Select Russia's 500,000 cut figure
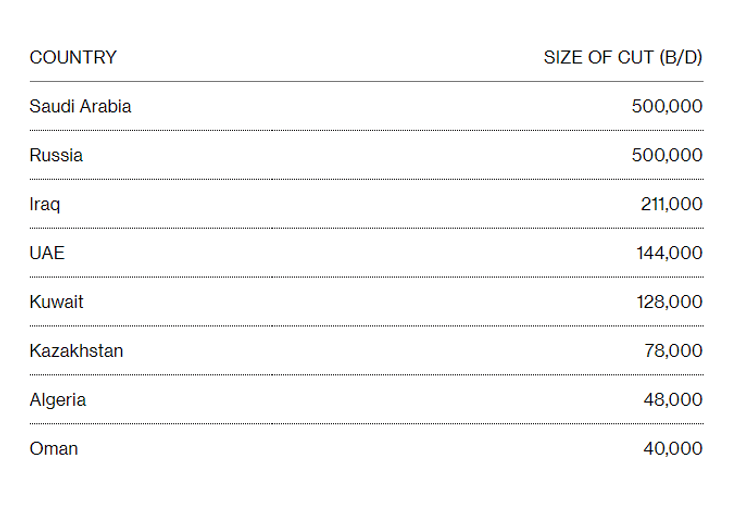The height and width of the screenshot is (505, 740). click(x=667, y=155)
